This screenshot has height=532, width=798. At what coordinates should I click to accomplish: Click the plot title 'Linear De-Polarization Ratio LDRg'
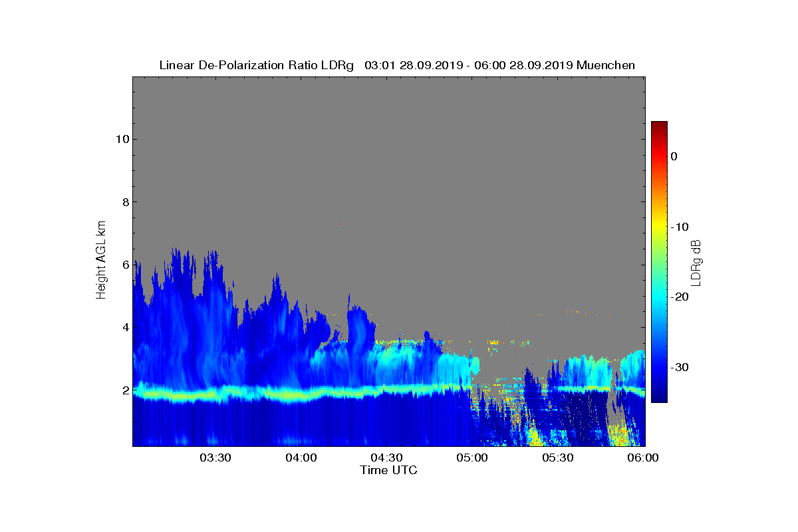[x=257, y=65]
